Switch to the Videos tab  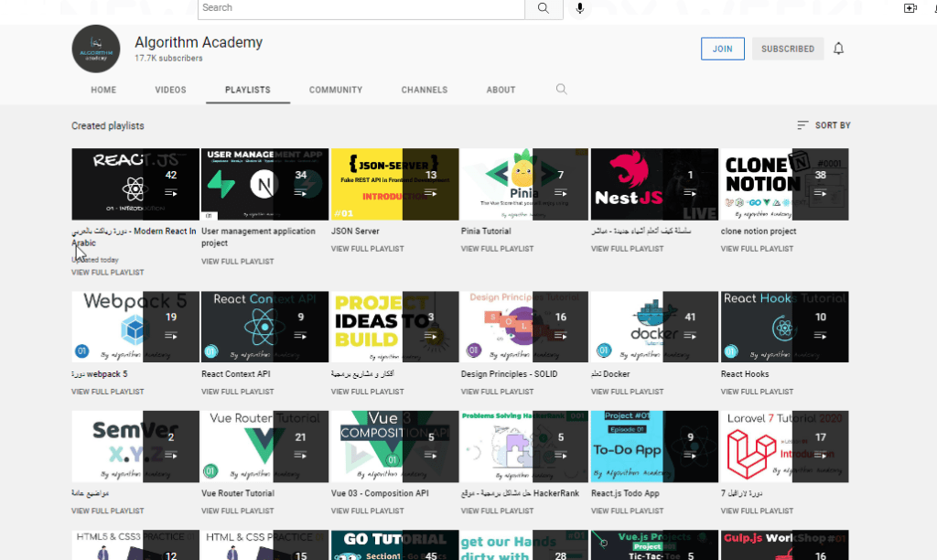[x=170, y=90]
